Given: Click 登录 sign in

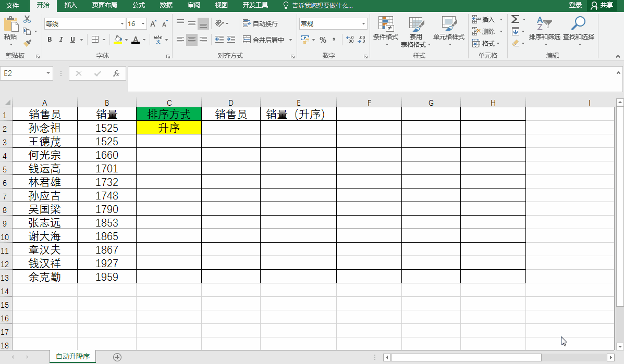Looking at the screenshot, I should 576,5.
